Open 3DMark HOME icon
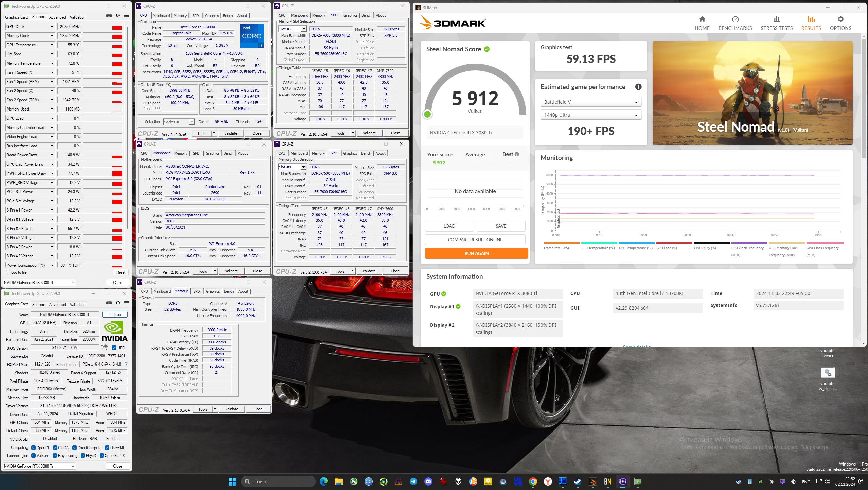The height and width of the screenshot is (490, 868). [702, 19]
